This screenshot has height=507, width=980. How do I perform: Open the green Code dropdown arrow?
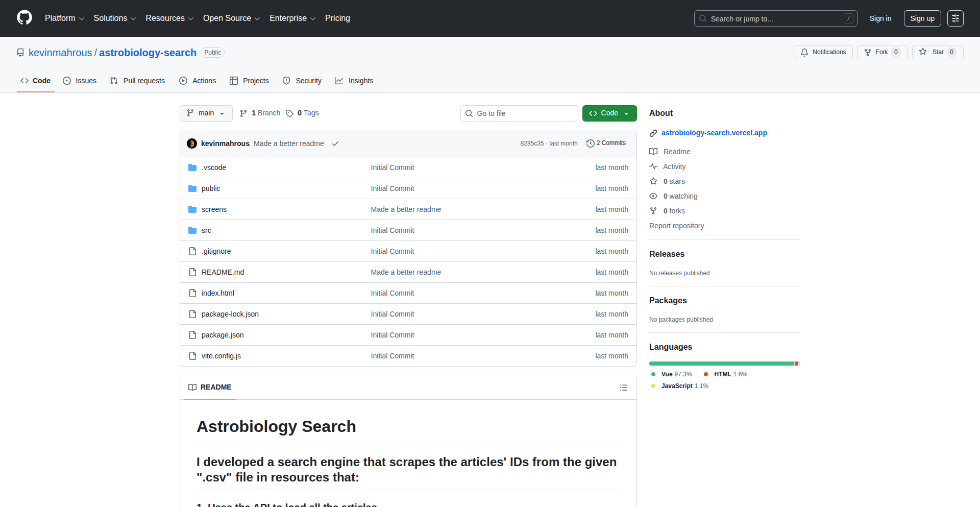[626, 113]
